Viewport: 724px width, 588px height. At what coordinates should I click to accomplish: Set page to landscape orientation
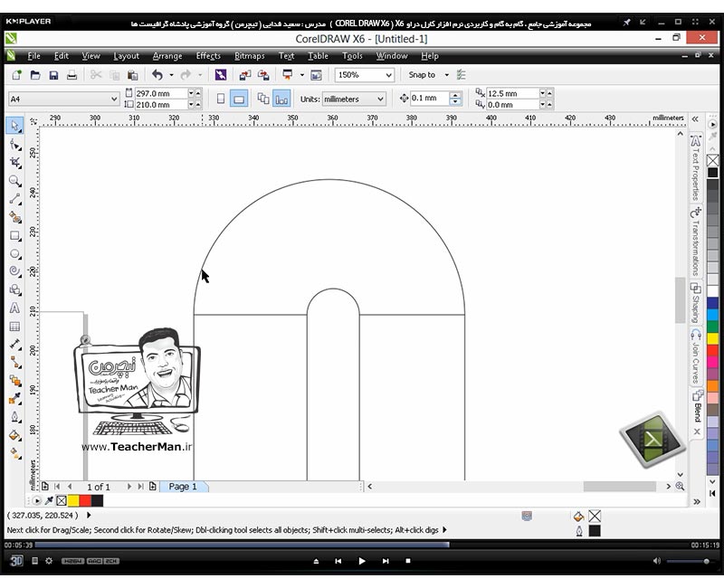click(239, 99)
